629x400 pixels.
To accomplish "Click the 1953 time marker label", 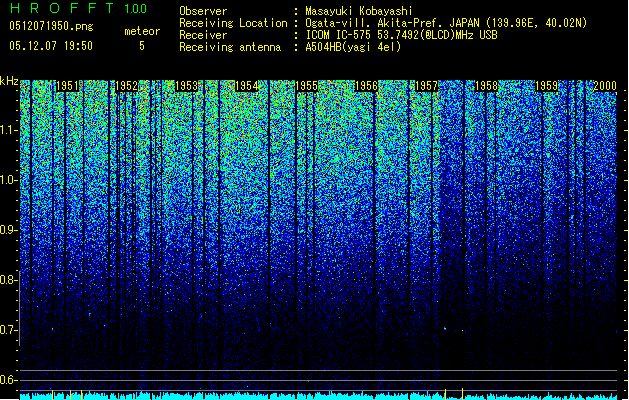I will tap(187, 86).
